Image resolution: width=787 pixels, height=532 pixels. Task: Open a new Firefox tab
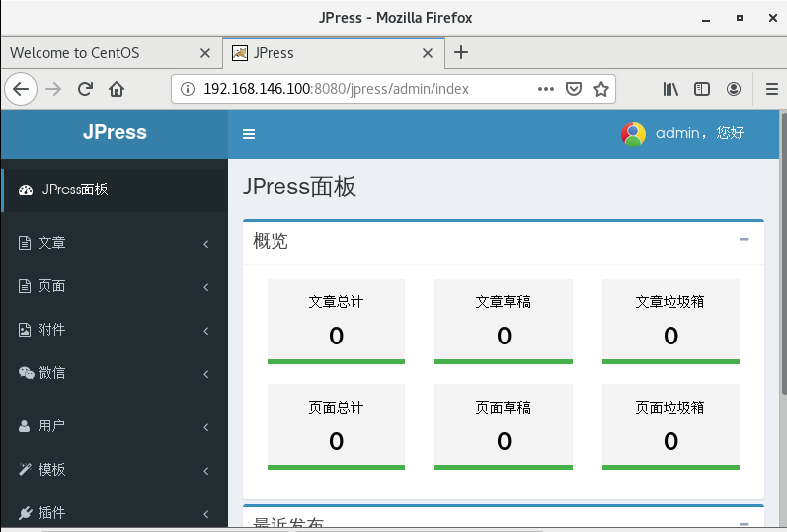[x=461, y=52]
